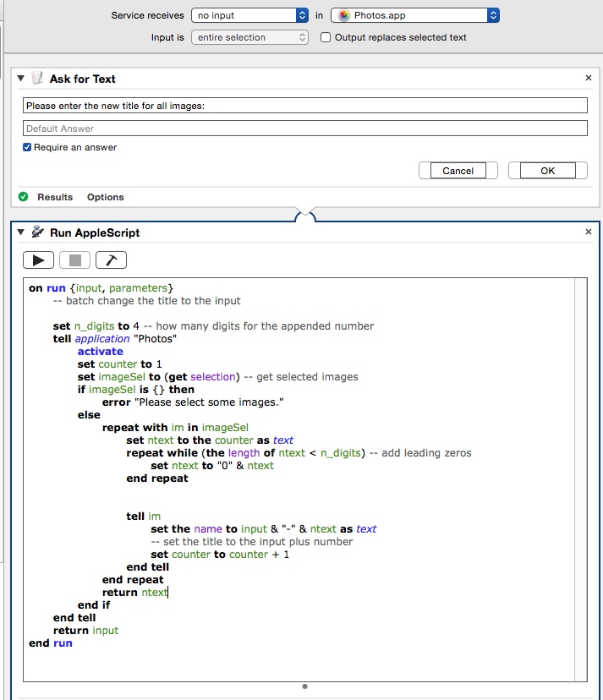
Task: Click the 'set counter to 1' line
Action: coord(120,364)
